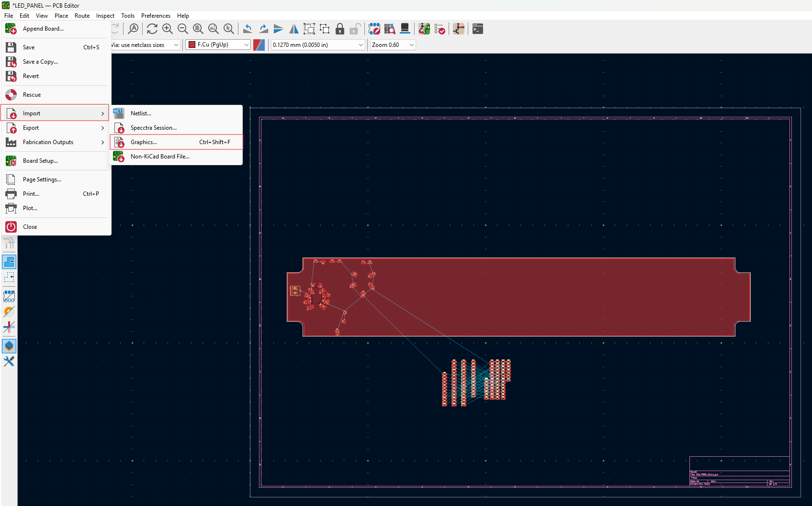Rotate selection counterclockwise icon

[248, 29]
